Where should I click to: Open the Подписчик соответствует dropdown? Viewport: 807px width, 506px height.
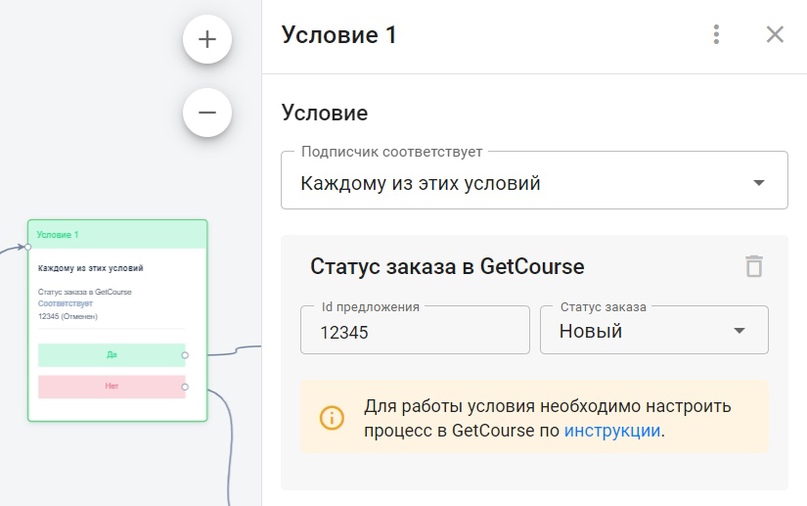(534, 180)
